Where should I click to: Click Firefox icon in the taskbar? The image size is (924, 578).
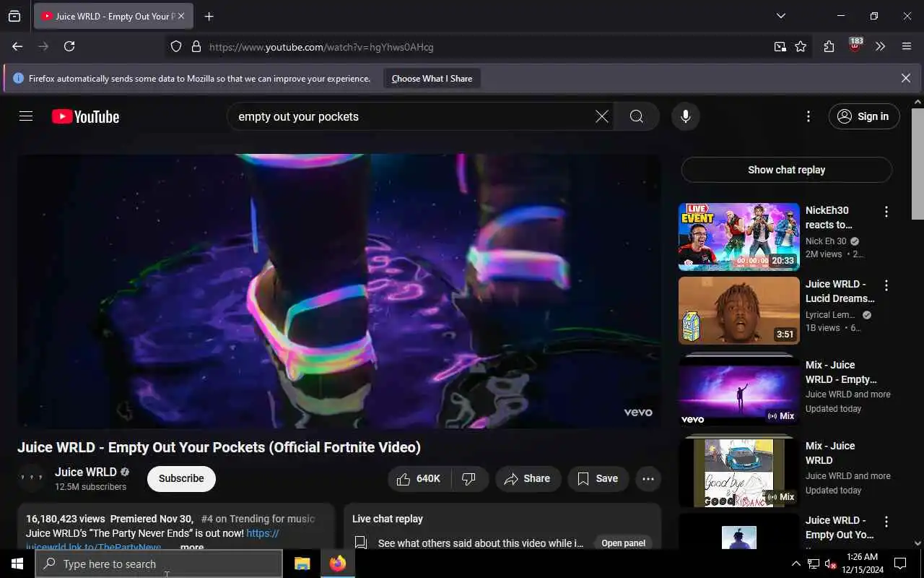[337, 564]
